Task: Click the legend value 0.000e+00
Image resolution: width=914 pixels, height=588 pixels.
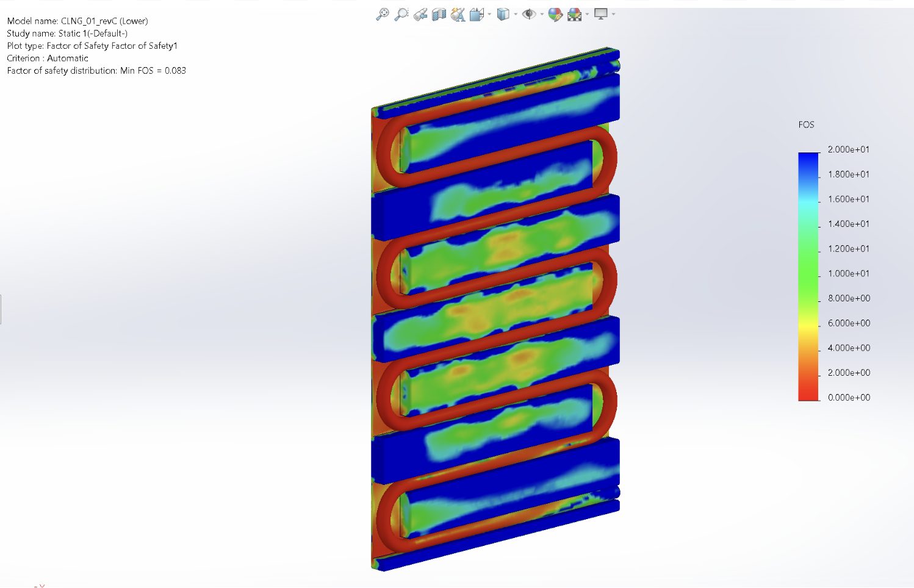Action: point(849,398)
